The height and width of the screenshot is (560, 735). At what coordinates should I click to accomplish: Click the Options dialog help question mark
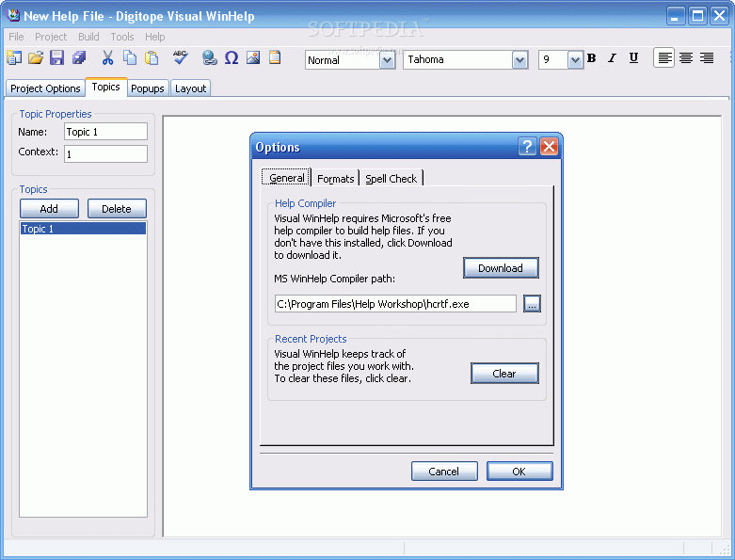(527, 147)
